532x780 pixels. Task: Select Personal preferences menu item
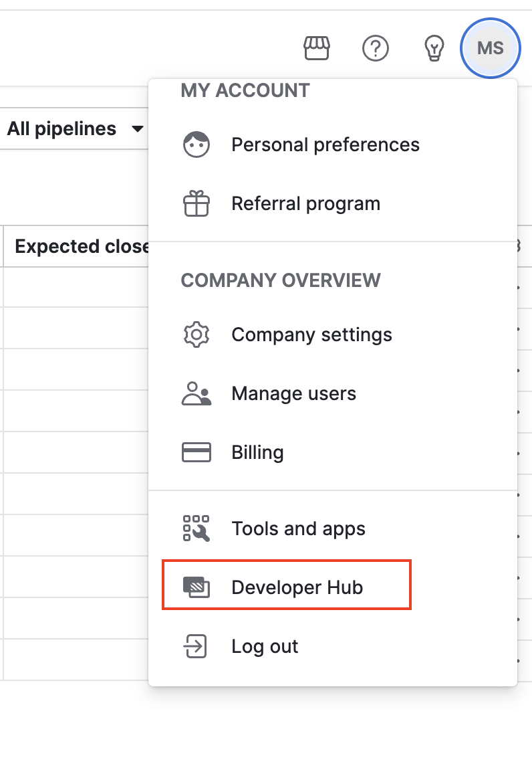point(333,144)
